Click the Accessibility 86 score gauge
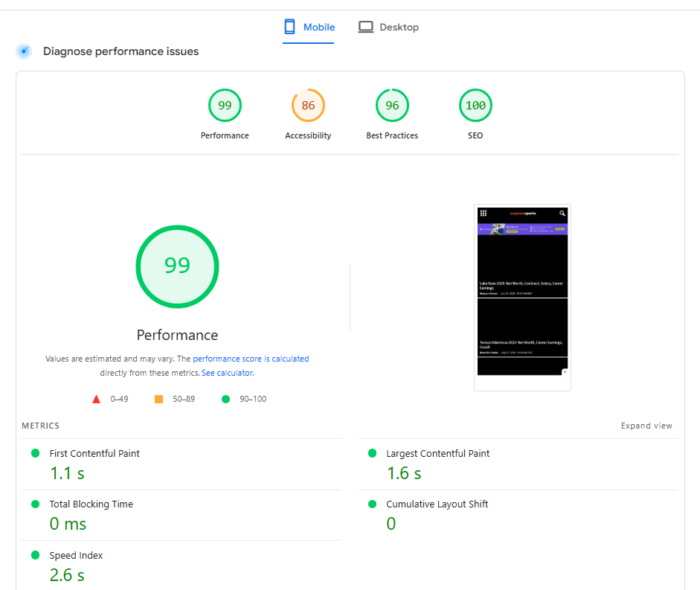The height and width of the screenshot is (590, 700). [x=308, y=105]
